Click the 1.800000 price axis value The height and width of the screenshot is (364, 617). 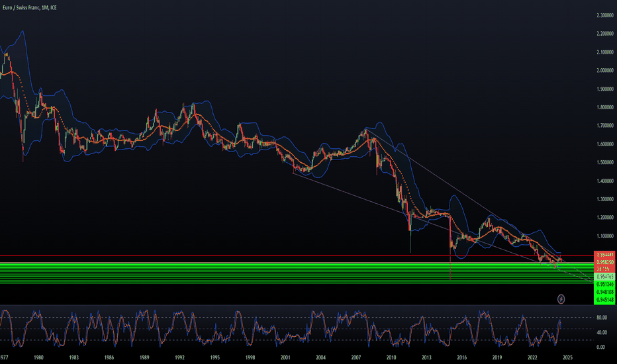tap(605, 107)
